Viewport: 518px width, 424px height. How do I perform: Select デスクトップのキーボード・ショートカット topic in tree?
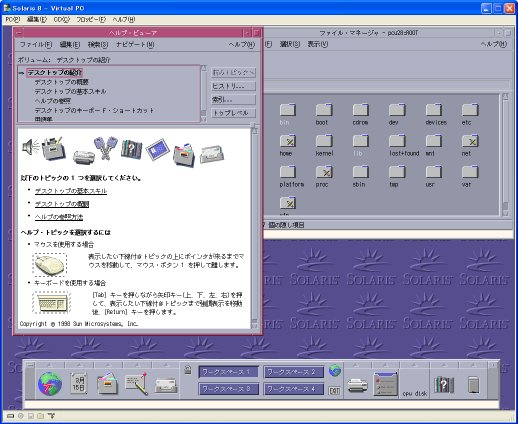pyautogui.click(x=94, y=110)
